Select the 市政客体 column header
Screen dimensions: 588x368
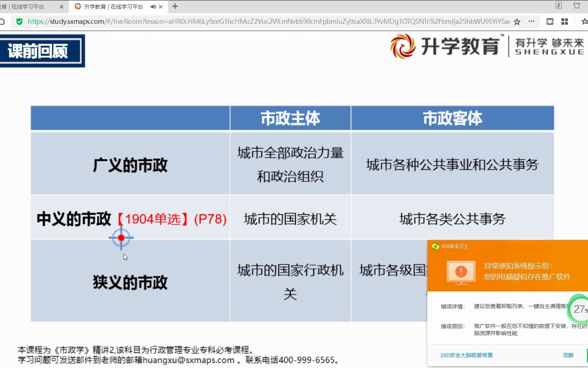click(x=453, y=118)
